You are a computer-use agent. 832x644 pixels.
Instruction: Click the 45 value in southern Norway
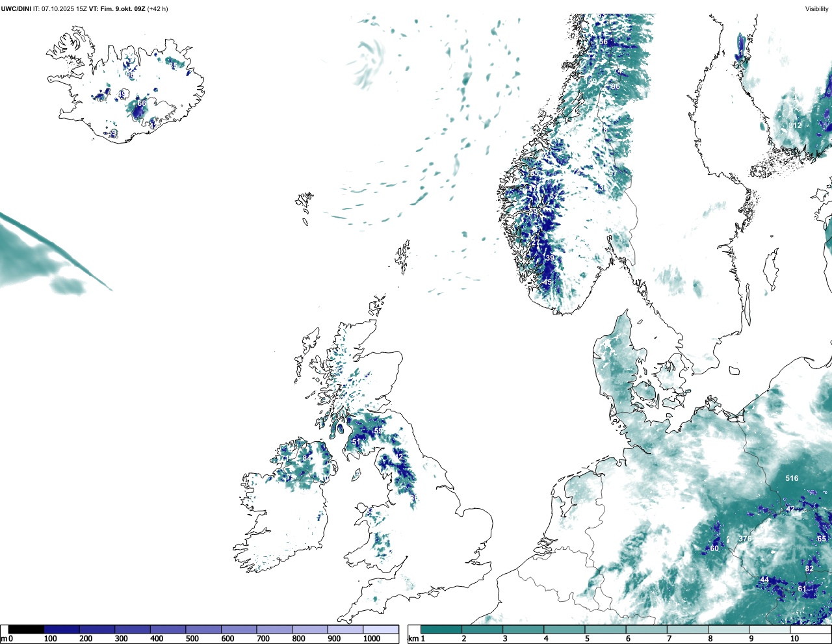[547, 282]
